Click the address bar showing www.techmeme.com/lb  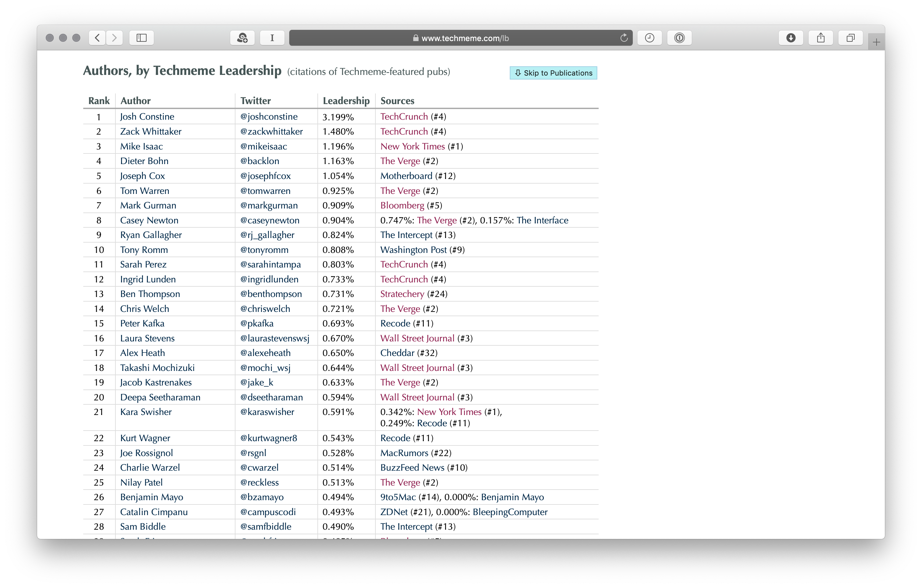(461, 38)
